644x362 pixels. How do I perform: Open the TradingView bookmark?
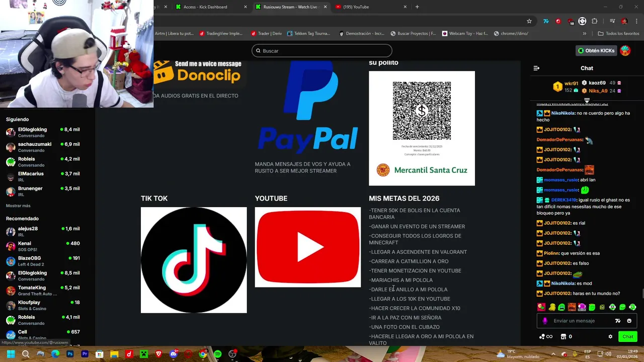(220, 34)
